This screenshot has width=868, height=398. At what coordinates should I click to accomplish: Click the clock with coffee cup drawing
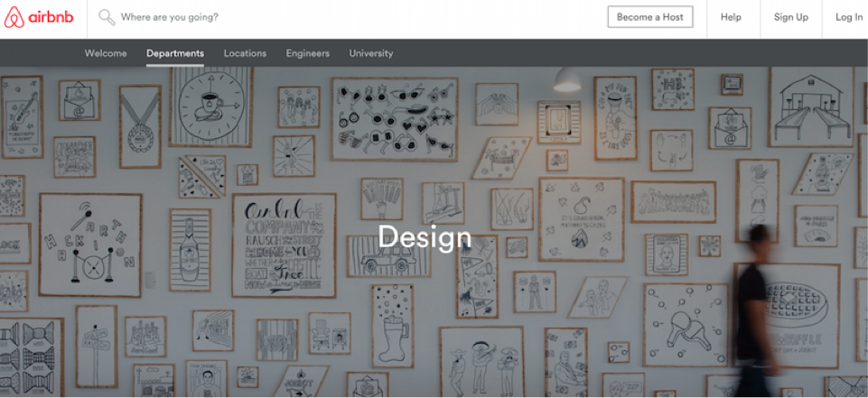(211, 106)
